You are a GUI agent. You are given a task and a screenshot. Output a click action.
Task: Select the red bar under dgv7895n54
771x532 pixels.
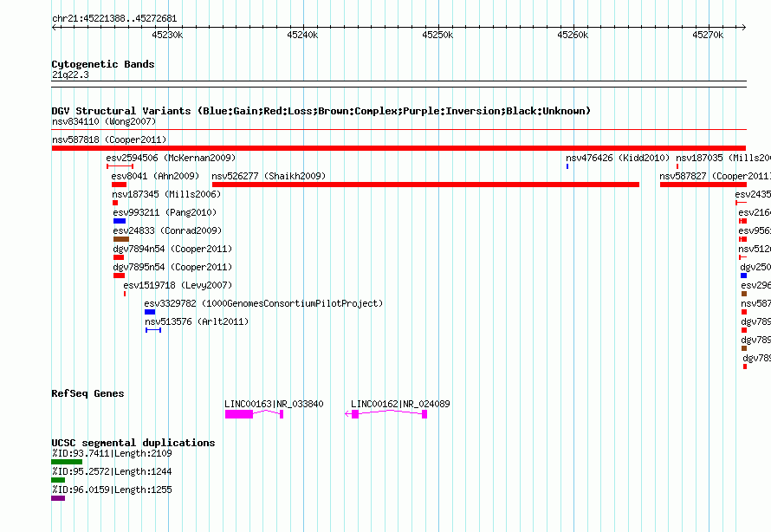tap(119, 276)
